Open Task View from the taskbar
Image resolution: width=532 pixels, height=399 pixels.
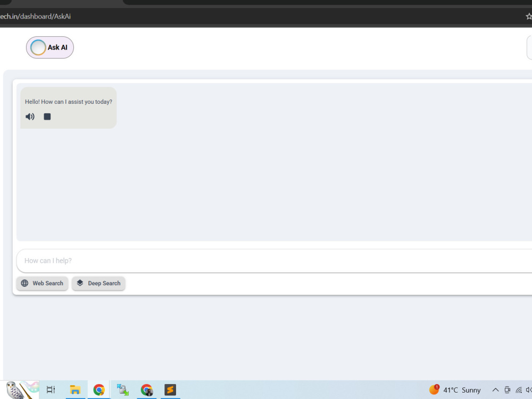tap(51, 390)
